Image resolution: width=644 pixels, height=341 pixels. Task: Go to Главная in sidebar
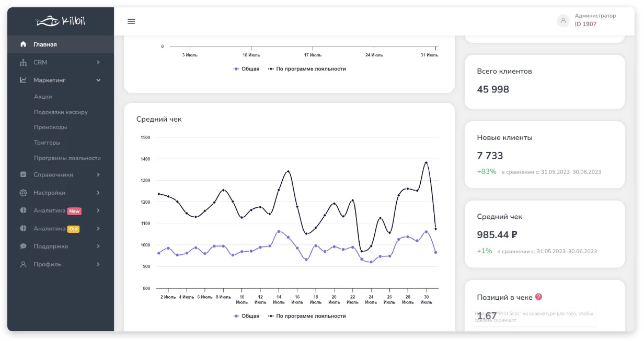[x=61, y=44]
